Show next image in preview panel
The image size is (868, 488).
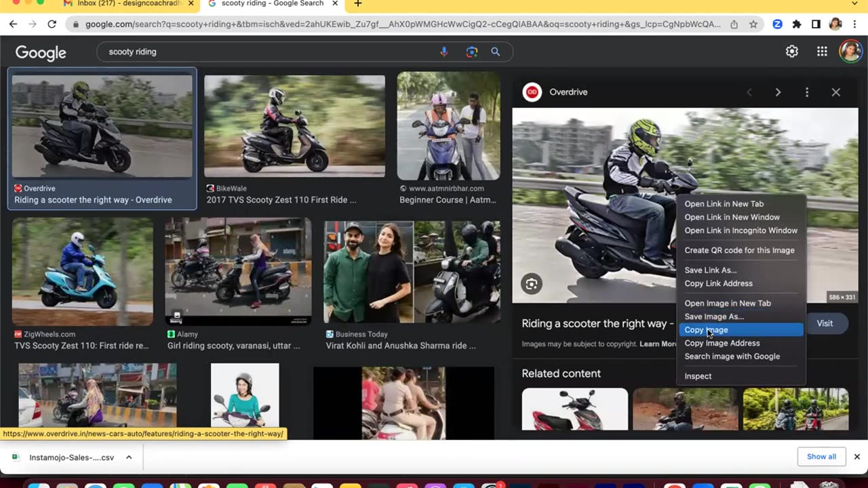[778, 92]
